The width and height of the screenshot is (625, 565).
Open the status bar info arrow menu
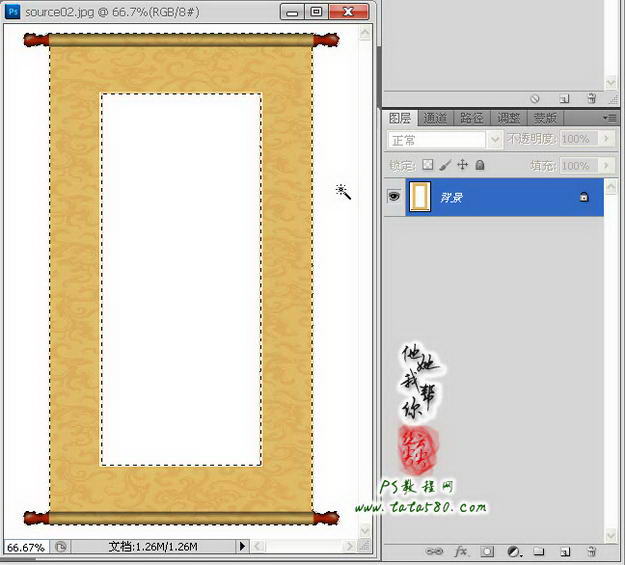pos(242,546)
